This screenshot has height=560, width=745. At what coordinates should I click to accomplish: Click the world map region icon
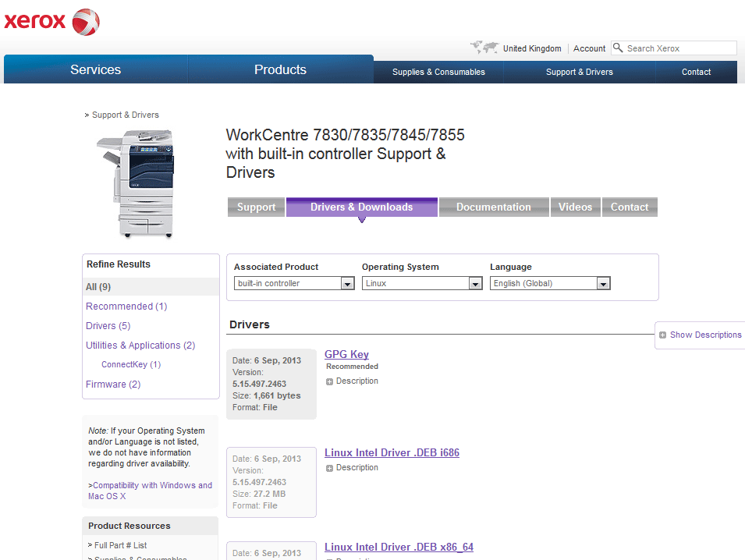pyautogui.click(x=484, y=48)
